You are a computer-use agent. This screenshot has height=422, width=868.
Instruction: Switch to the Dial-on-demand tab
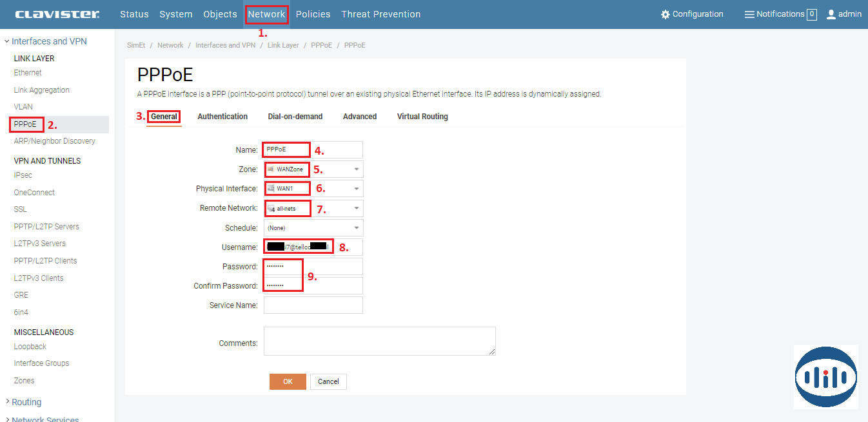pos(295,117)
